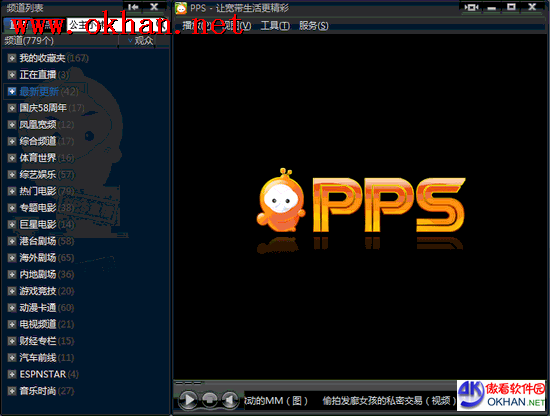Close the 频道列表 panel
The image size is (550, 416).
(x=154, y=7)
